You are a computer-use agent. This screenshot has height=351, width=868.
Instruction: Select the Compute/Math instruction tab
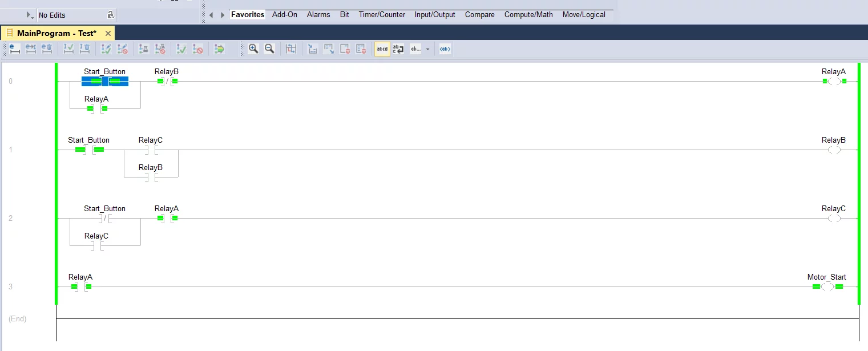[x=528, y=15]
